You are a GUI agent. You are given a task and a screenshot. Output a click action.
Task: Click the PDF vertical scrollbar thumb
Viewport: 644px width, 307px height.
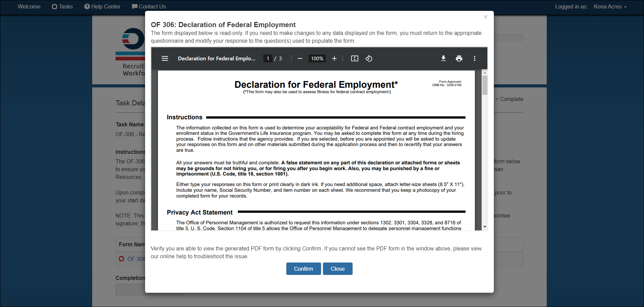(485, 85)
